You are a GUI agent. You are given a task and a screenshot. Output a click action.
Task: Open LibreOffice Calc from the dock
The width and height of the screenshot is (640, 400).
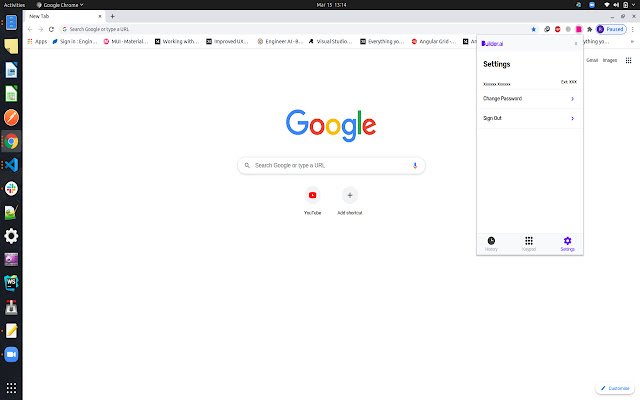pos(11,94)
